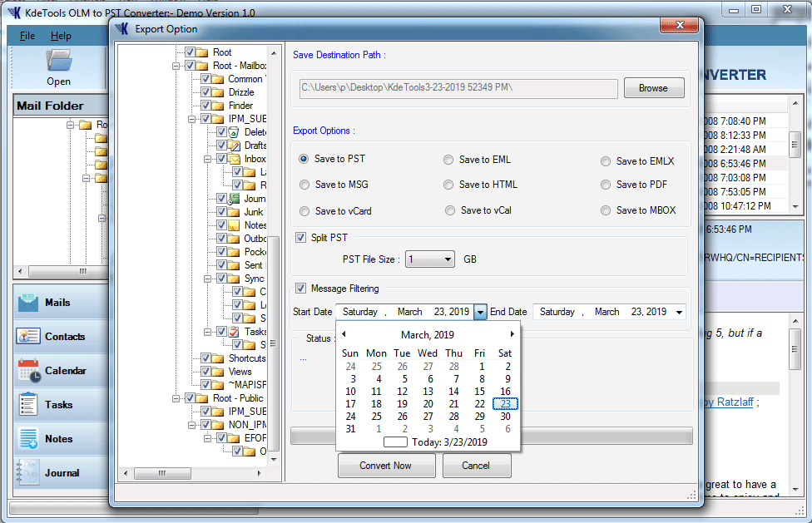Uncheck the Message Filtering checkbox
Viewport: 812px width, 523px height.
coord(300,289)
